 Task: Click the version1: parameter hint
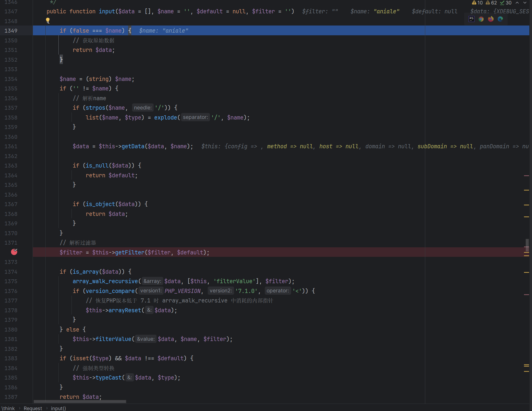(151, 291)
